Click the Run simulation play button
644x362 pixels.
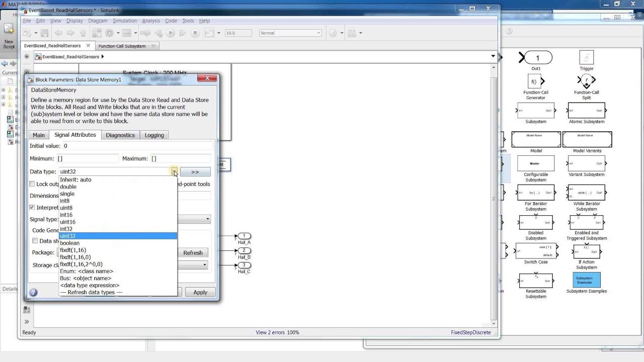click(171, 33)
